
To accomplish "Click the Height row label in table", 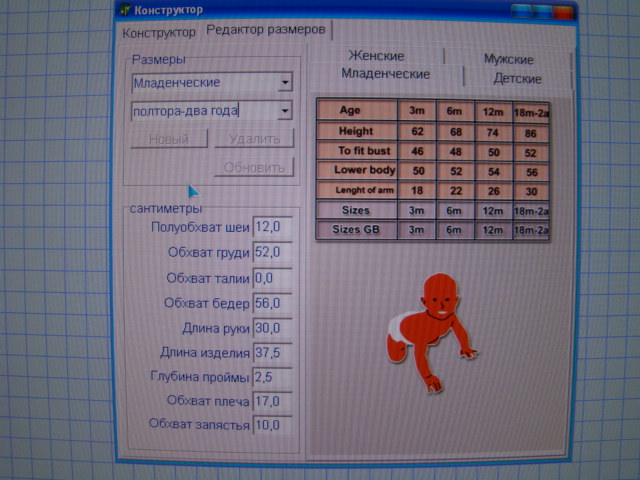I will click(356, 131).
